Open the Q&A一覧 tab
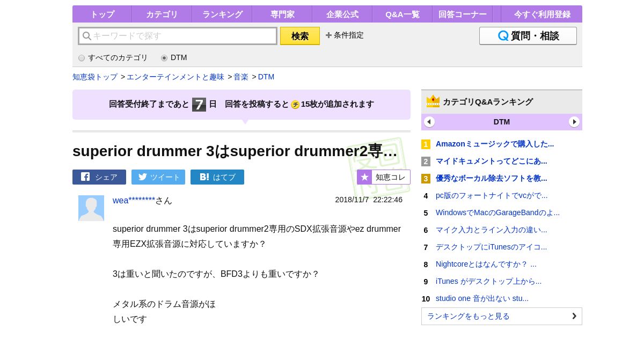Screen dimensions: 644x338 [x=402, y=14]
